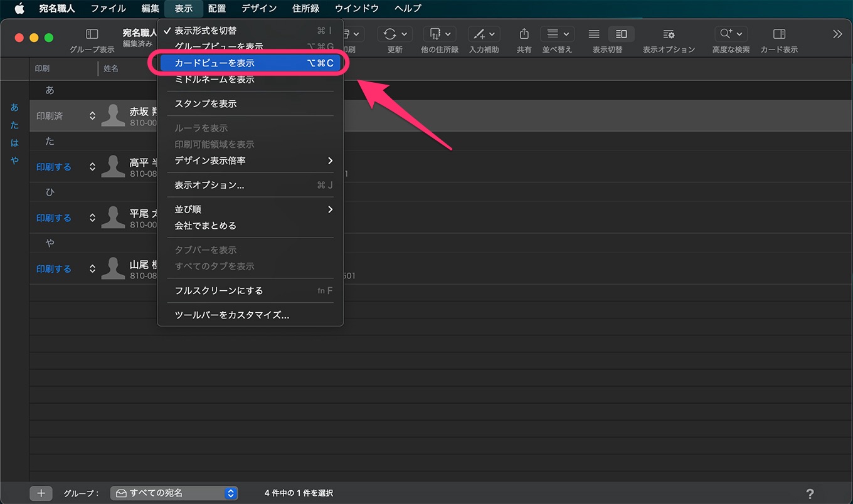Open ツールバーをカスタマイズ... menu item

point(250,315)
